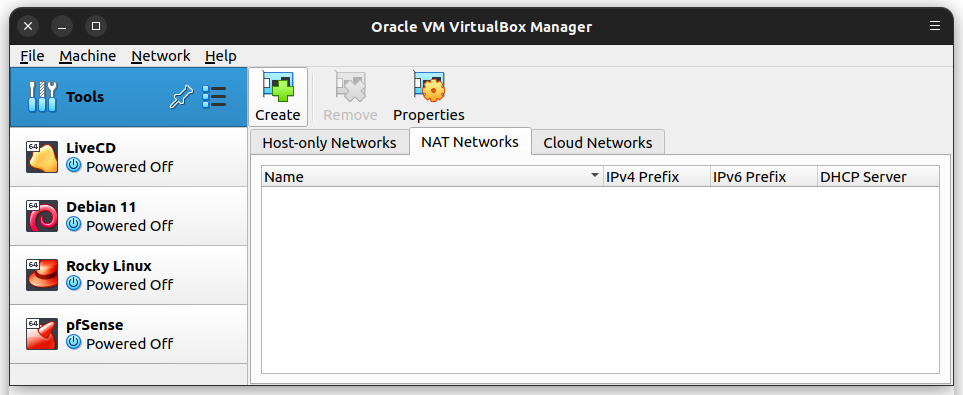963x395 pixels.
Task: Close the VirtualBox Manager window
Action: tap(28, 26)
